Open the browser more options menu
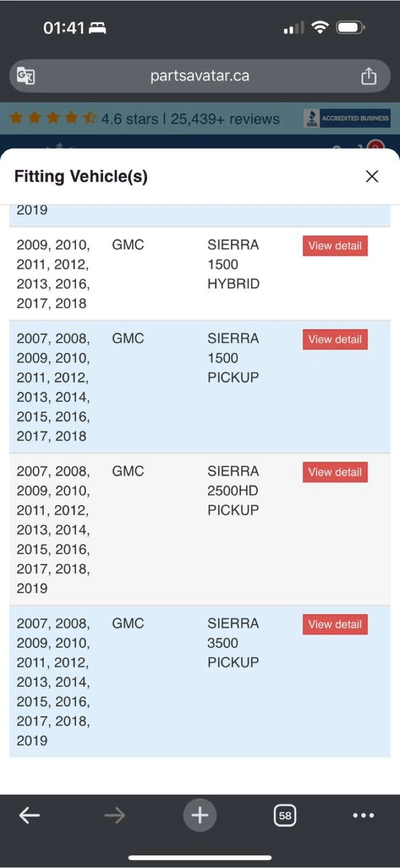400x868 pixels. pyautogui.click(x=363, y=816)
